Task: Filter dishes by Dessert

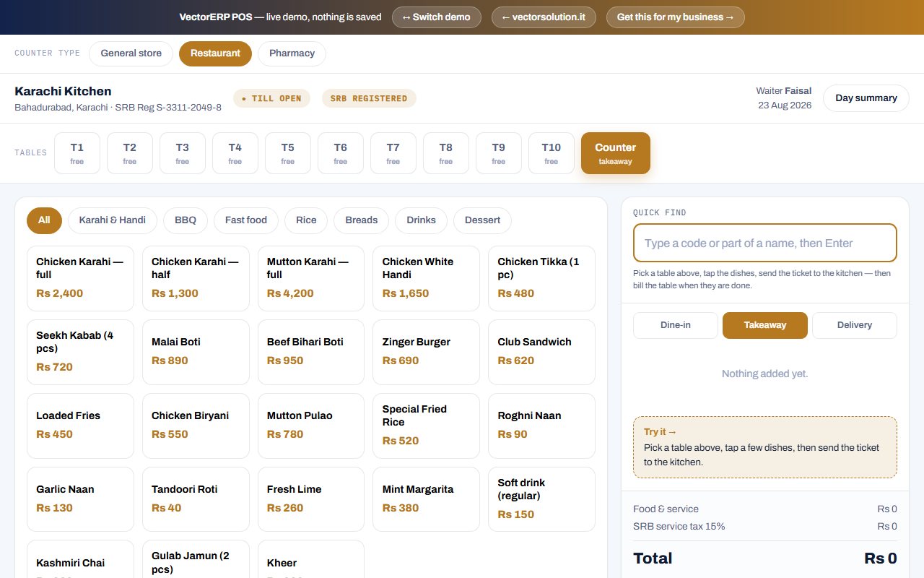Action: (x=482, y=220)
